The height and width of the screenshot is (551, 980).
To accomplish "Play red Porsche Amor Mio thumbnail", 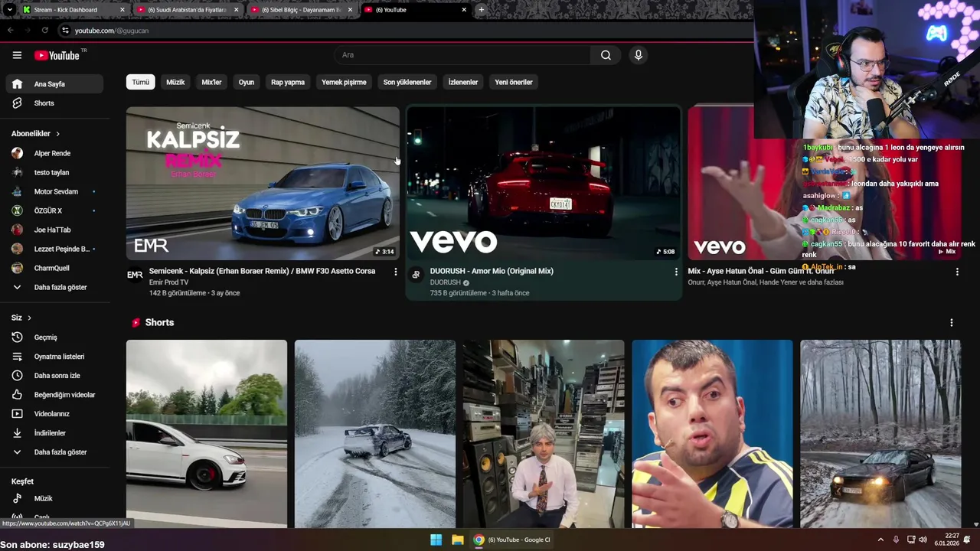I will coord(544,184).
